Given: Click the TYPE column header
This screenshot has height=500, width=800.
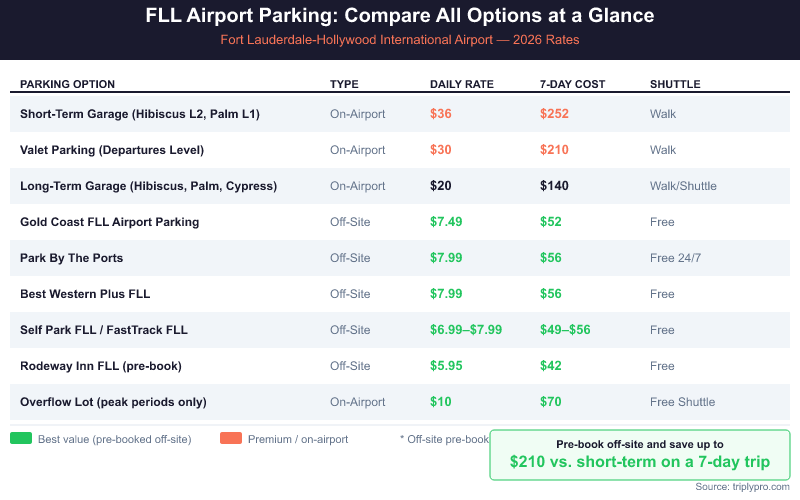Looking at the screenshot, I should (344, 84).
